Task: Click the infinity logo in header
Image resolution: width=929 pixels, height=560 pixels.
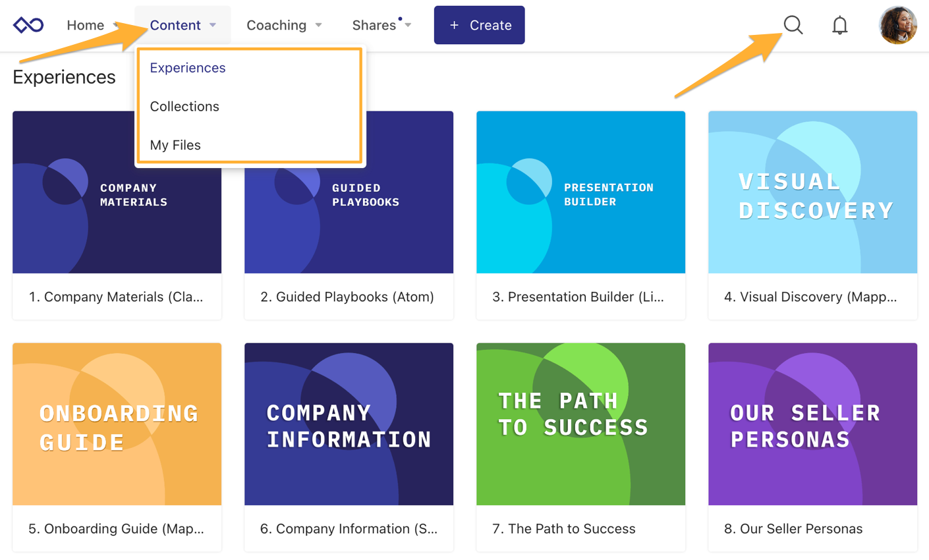Action: click(x=28, y=25)
